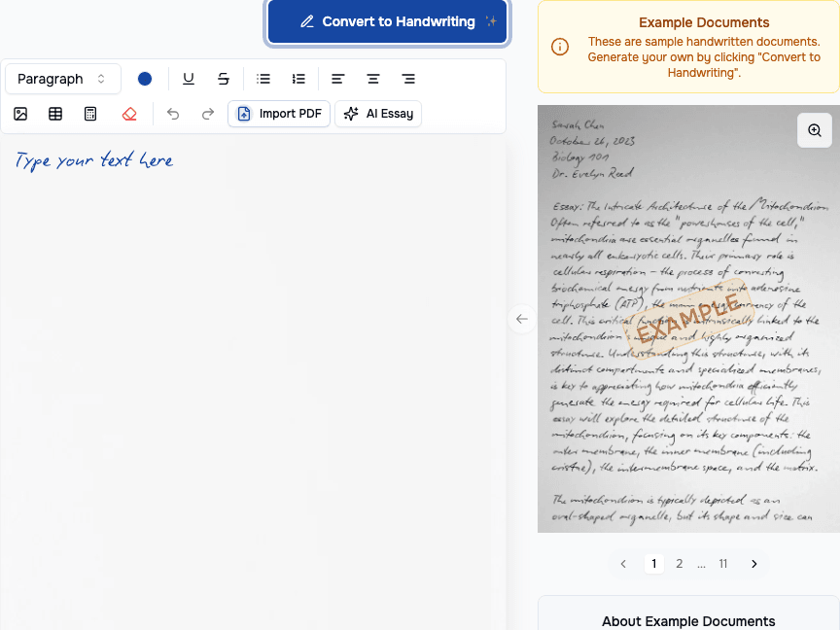The width and height of the screenshot is (840, 630).
Task: Go to next page of examples
Action: [x=753, y=564]
